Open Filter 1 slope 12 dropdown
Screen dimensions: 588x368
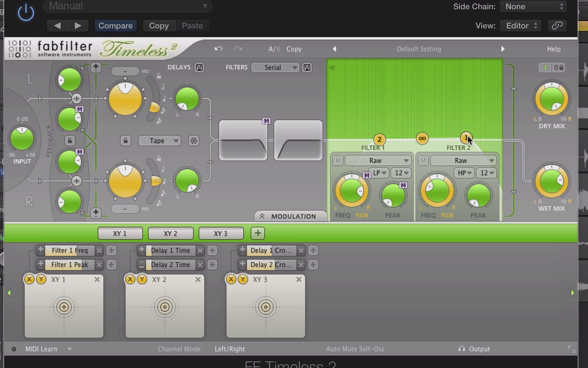point(401,173)
